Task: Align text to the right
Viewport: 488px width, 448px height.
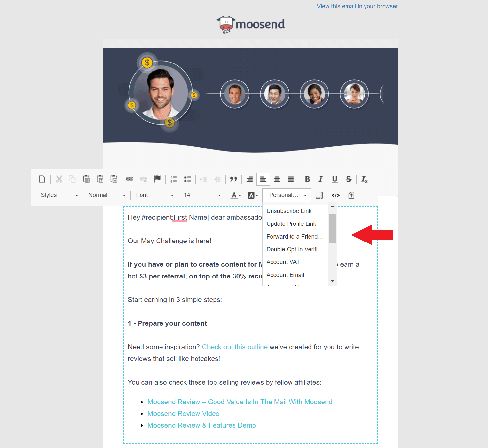Action: click(250, 179)
